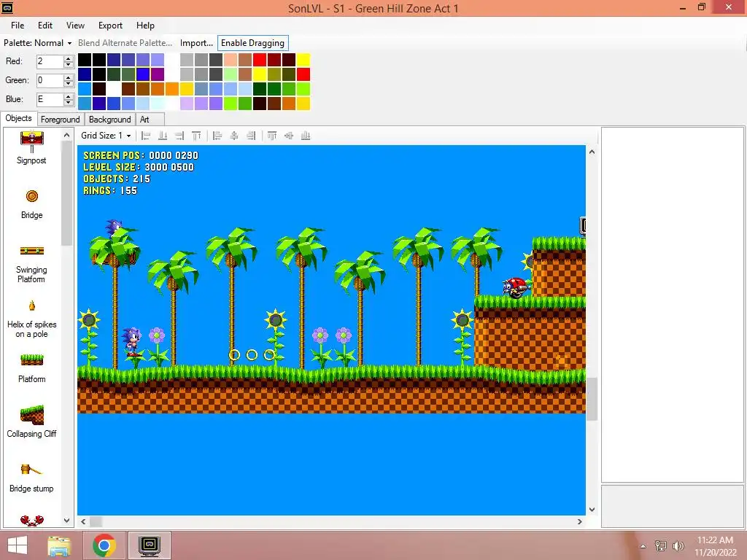Image resolution: width=747 pixels, height=560 pixels.
Task: Pick the Collapsing Cliff object
Action: click(31, 421)
